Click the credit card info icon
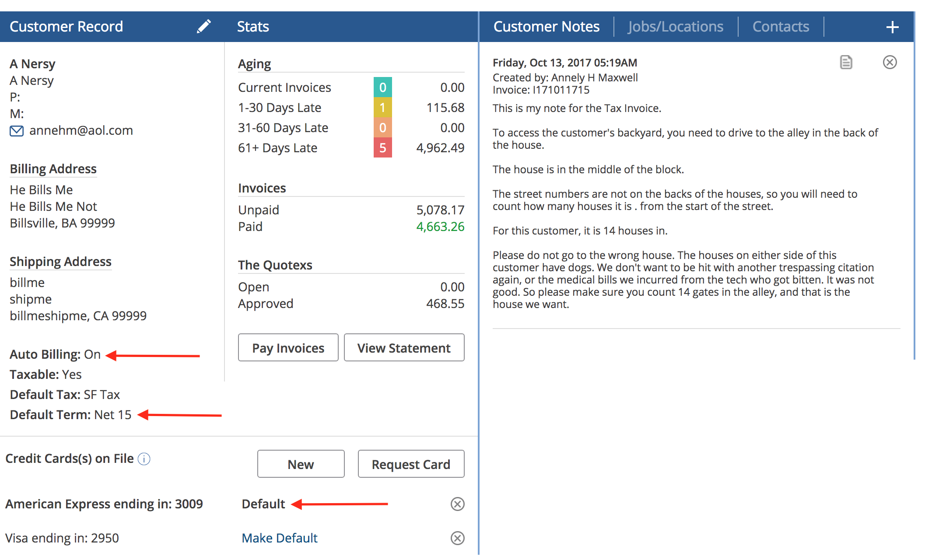This screenshot has width=925, height=560. pyautogui.click(x=144, y=459)
